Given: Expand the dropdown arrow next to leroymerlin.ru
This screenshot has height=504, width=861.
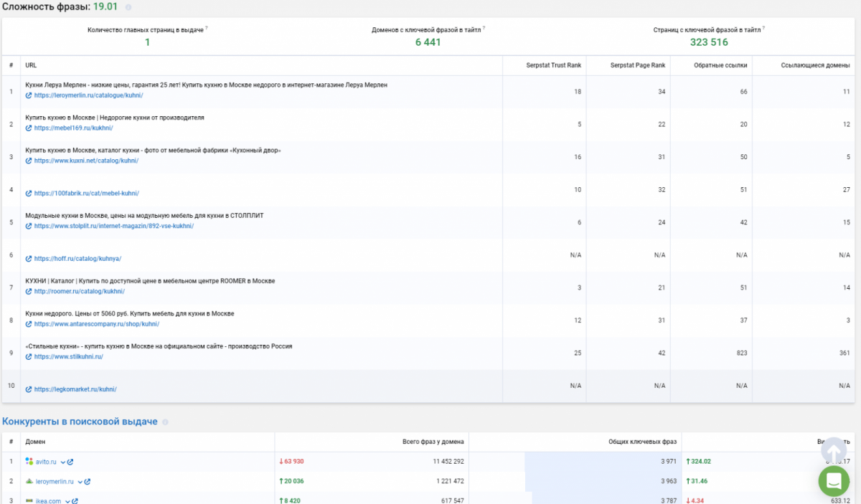Looking at the screenshot, I should 80,482.
